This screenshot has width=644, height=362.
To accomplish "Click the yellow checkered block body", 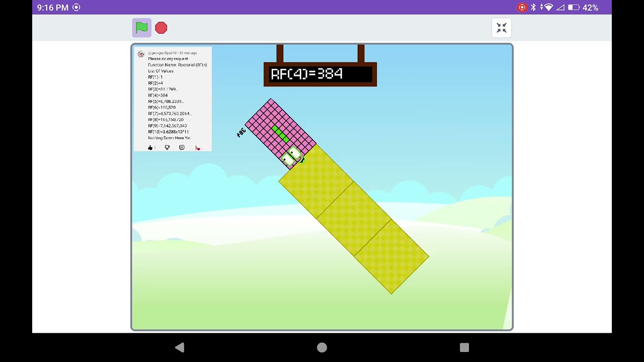I will tap(354, 219).
